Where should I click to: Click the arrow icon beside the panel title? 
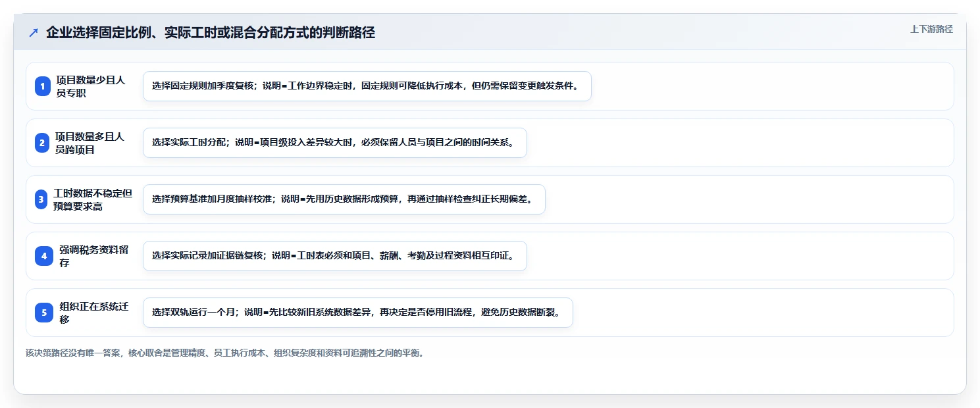click(x=34, y=33)
